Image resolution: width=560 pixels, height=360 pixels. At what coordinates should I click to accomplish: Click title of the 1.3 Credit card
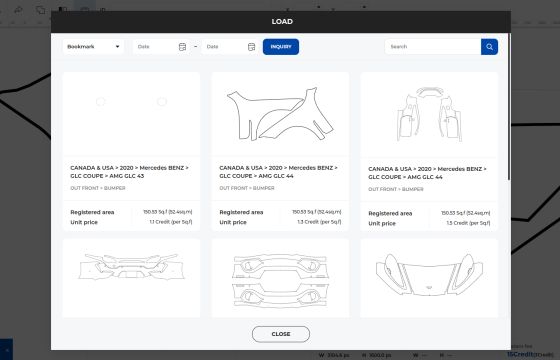tap(278, 172)
